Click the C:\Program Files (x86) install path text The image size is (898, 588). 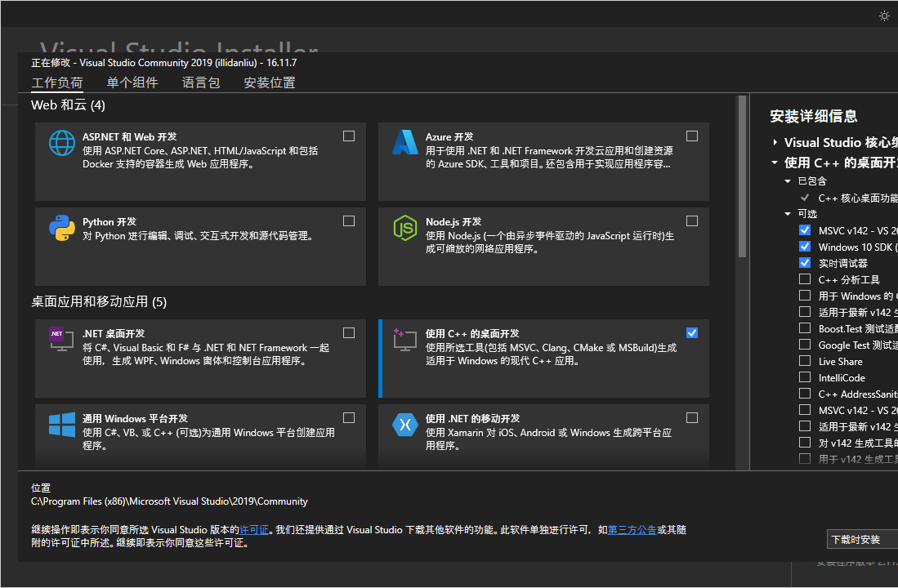pyautogui.click(x=169, y=501)
